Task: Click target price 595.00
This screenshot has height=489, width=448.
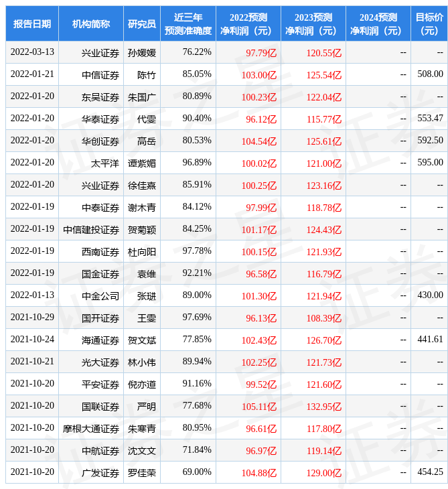Action: point(430,162)
